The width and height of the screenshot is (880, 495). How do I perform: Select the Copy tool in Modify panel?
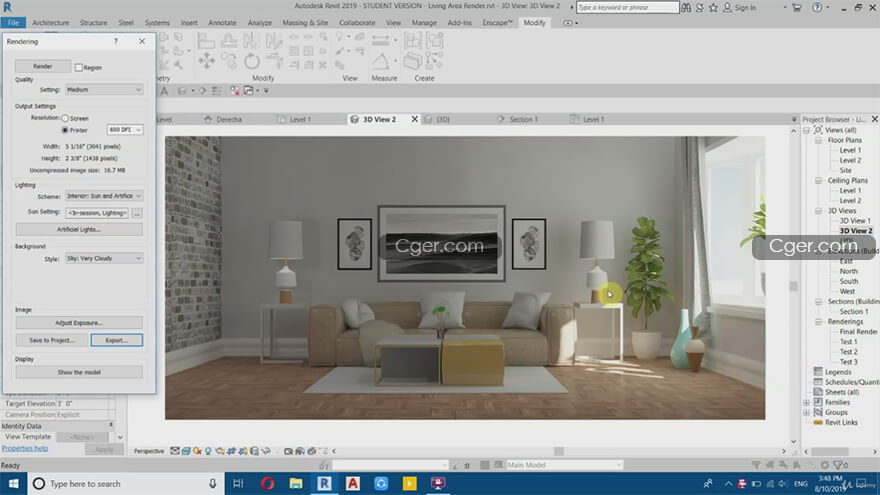229,61
